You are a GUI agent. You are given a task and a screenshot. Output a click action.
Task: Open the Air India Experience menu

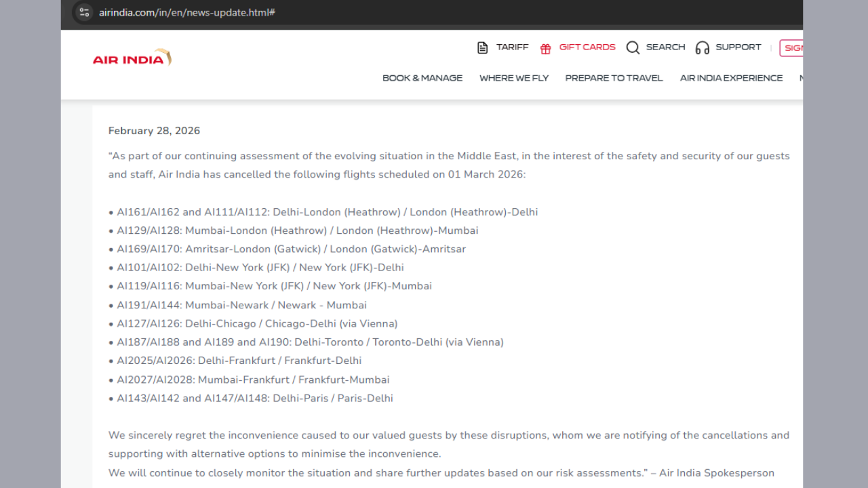click(731, 78)
